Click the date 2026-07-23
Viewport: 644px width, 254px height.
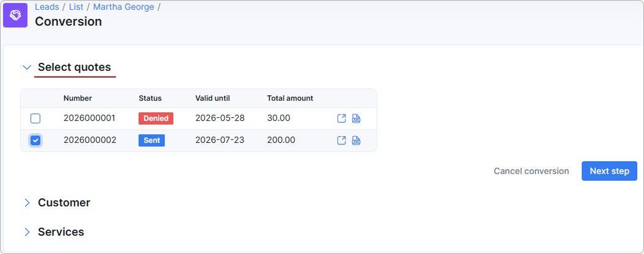[220, 140]
